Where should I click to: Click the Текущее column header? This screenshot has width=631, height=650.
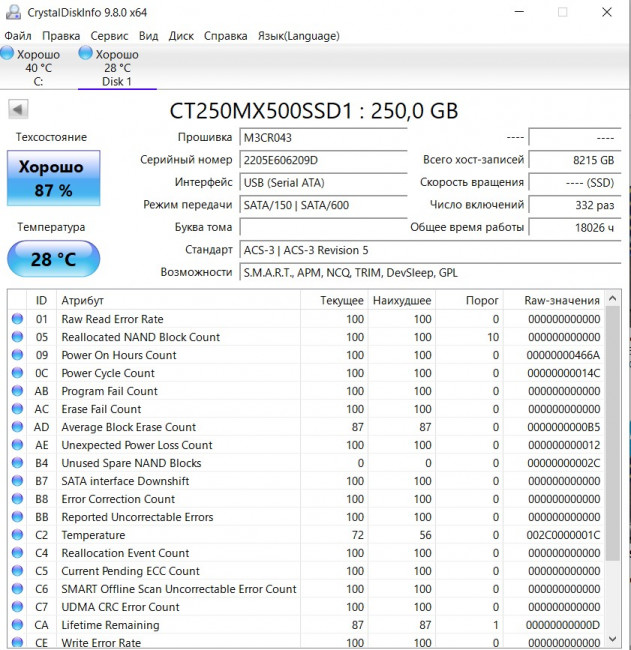pos(334,300)
